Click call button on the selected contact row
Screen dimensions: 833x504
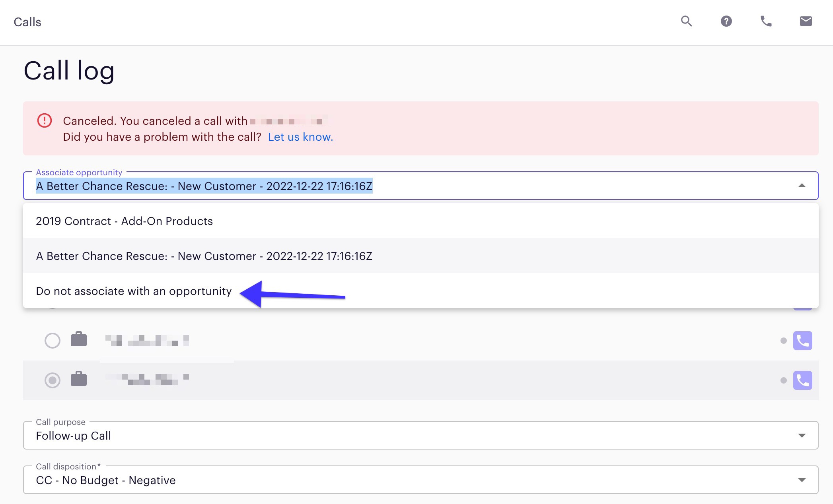point(802,380)
